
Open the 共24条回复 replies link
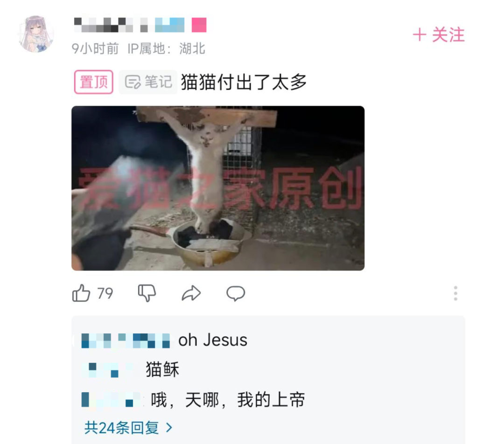(x=121, y=428)
